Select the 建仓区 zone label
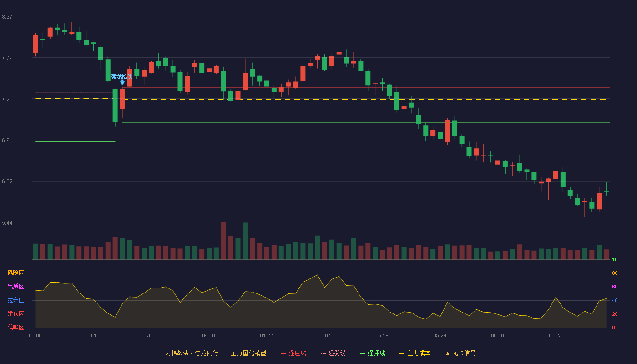This screenshot has width=637, height=364. tap(15, 314)
